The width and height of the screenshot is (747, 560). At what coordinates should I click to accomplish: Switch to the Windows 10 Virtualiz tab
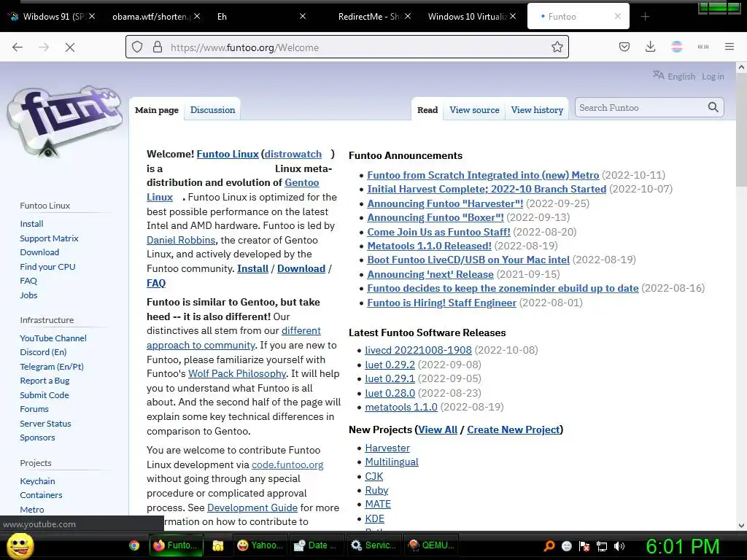(472, 17)
